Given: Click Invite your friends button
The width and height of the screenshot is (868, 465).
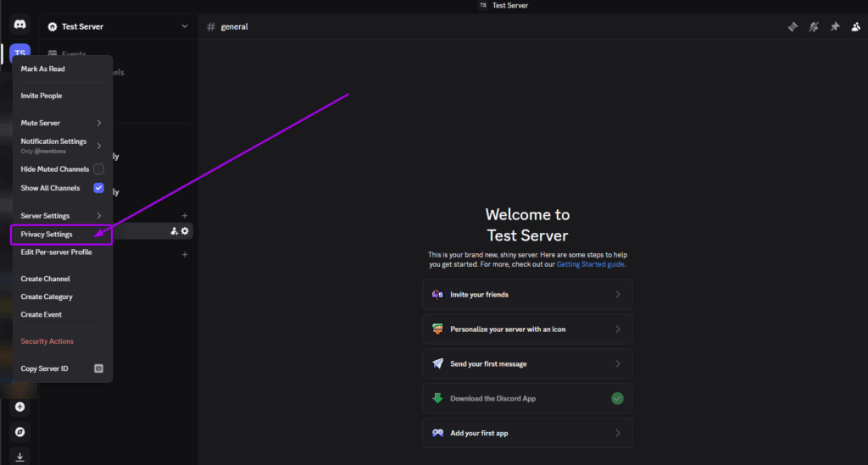Looking at the screenshot, I should coord(527,295).
